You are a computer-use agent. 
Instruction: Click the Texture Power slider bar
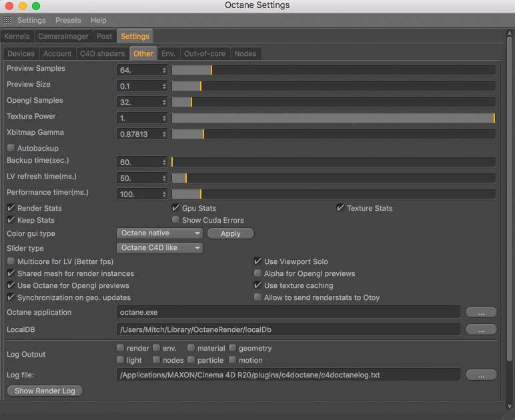click(334, 118)
